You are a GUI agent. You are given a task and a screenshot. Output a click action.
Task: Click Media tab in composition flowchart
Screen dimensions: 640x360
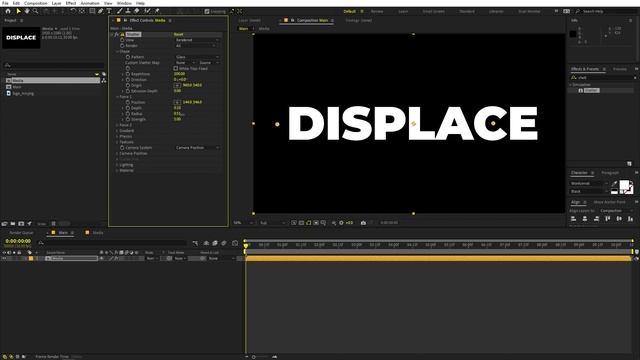264,29
